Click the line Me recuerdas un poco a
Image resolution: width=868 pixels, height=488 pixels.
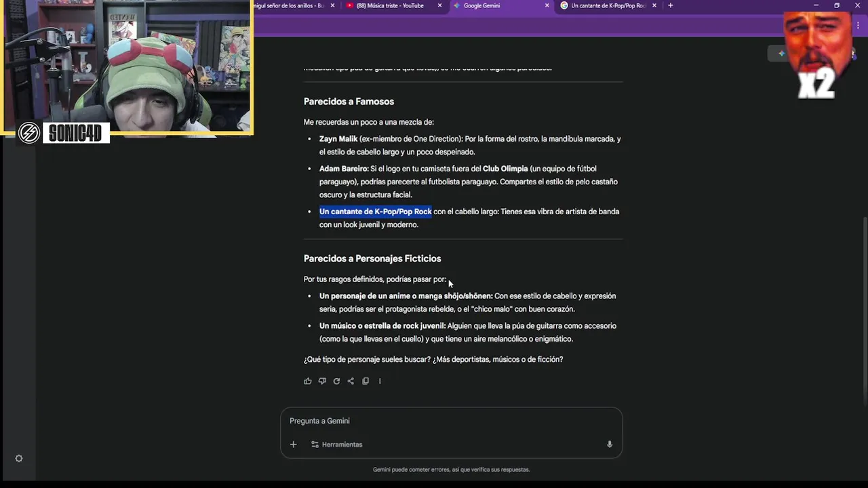click(368, 123)
